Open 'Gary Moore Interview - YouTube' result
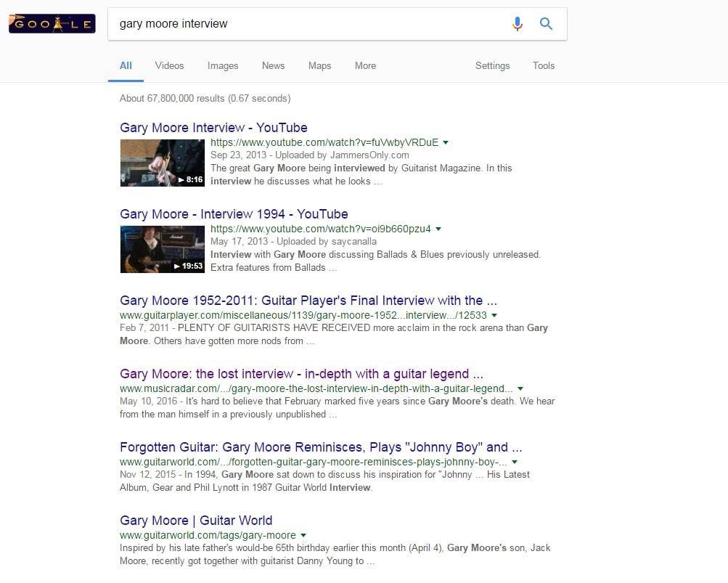 (x=213, y=128)
